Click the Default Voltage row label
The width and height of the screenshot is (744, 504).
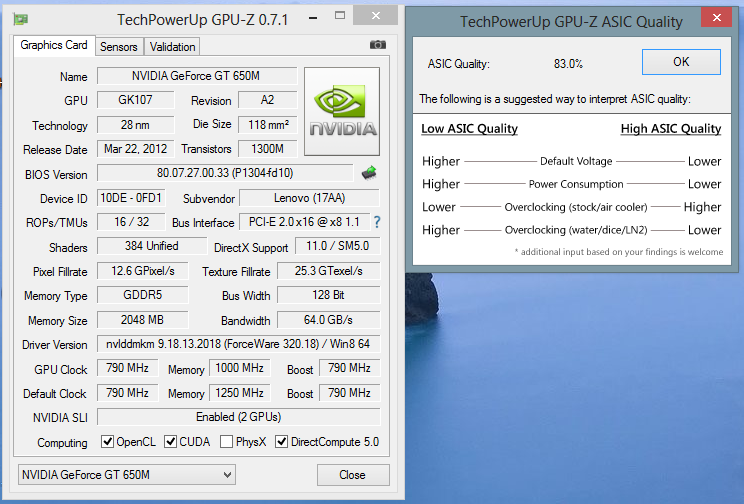(576, 161)
